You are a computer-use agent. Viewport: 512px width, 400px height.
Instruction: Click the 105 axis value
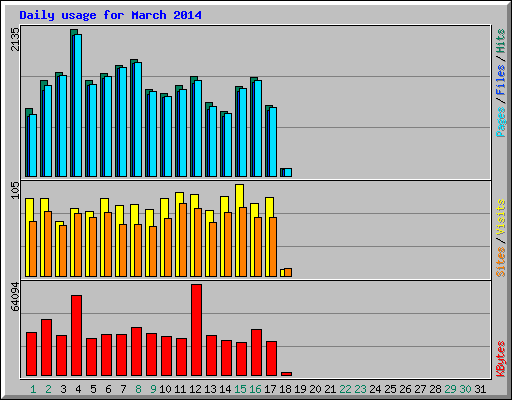tap(15, 191)
